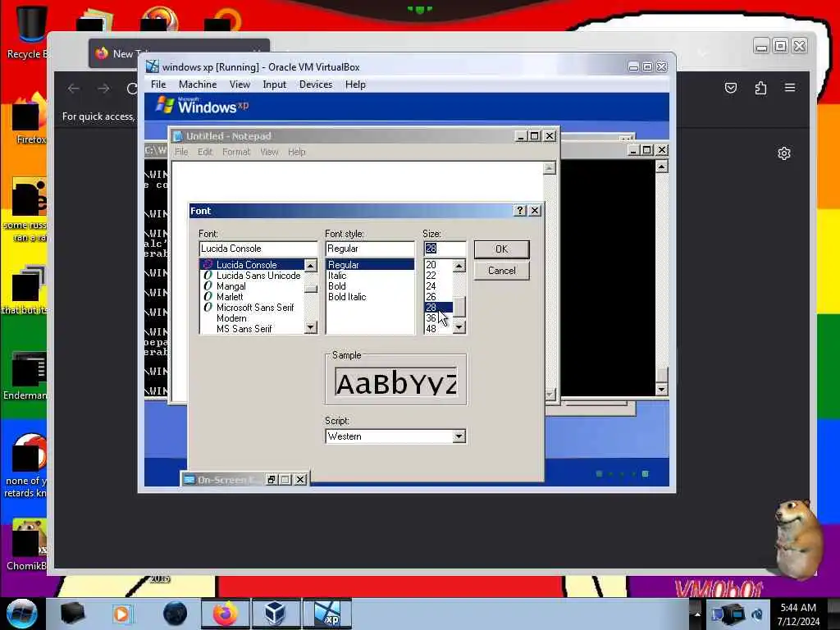This screenshot has width=840, height=630.
Task: Select Microsoft Sans Serif font
Action: pos(255,308)
